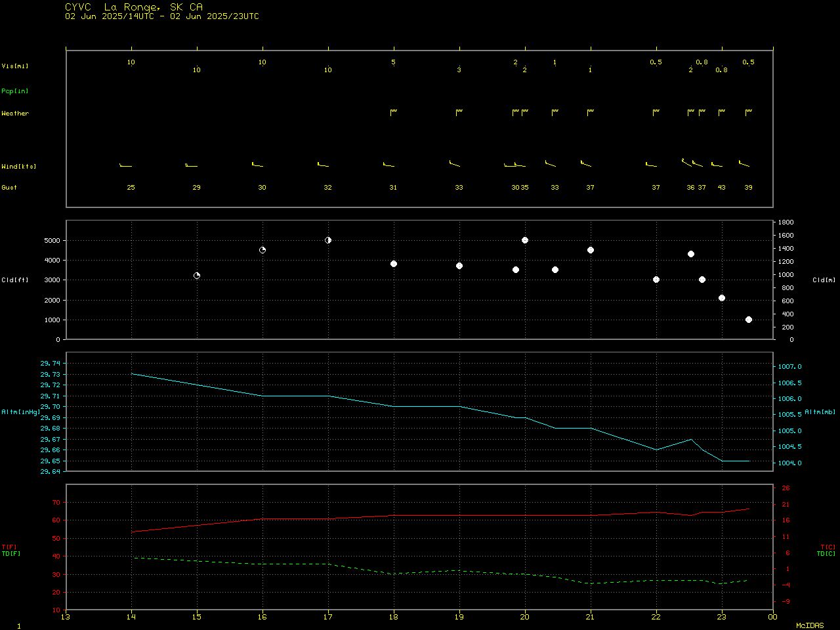Click the McIDAS credit text
The width and height of the screenshot is (840, 630).
point(810,626)
